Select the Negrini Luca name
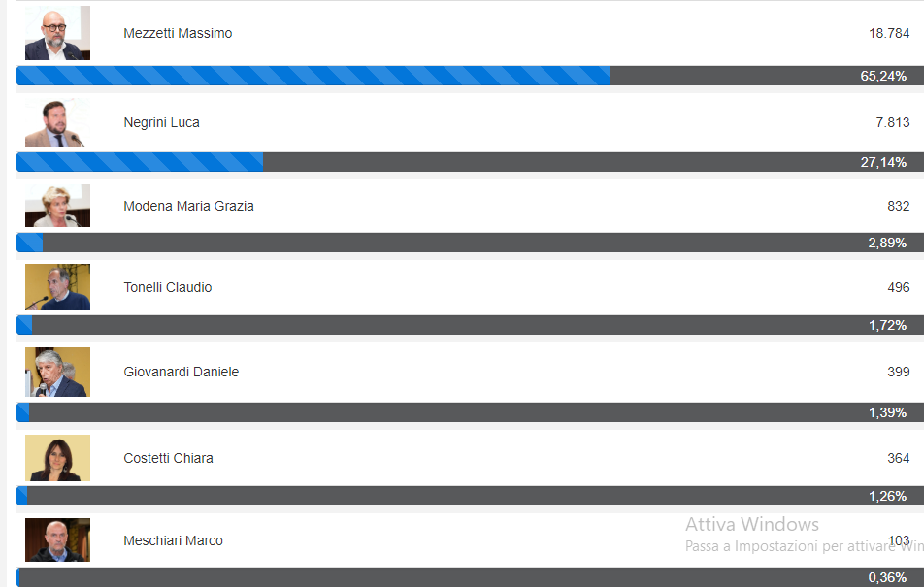924x587 pixels. (x=161, y=123)
